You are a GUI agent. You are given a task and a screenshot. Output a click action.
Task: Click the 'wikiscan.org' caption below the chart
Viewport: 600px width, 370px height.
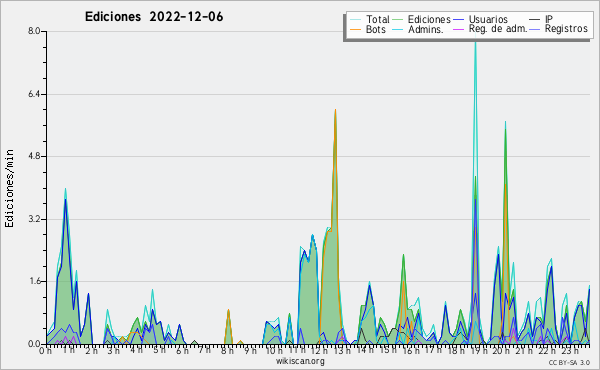[x=300, y=361]
